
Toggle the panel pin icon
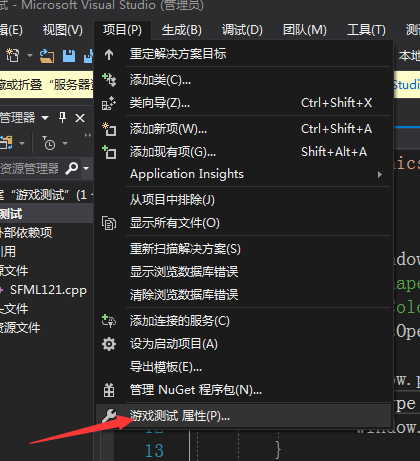pyautogui.click(x=62, y=118)
